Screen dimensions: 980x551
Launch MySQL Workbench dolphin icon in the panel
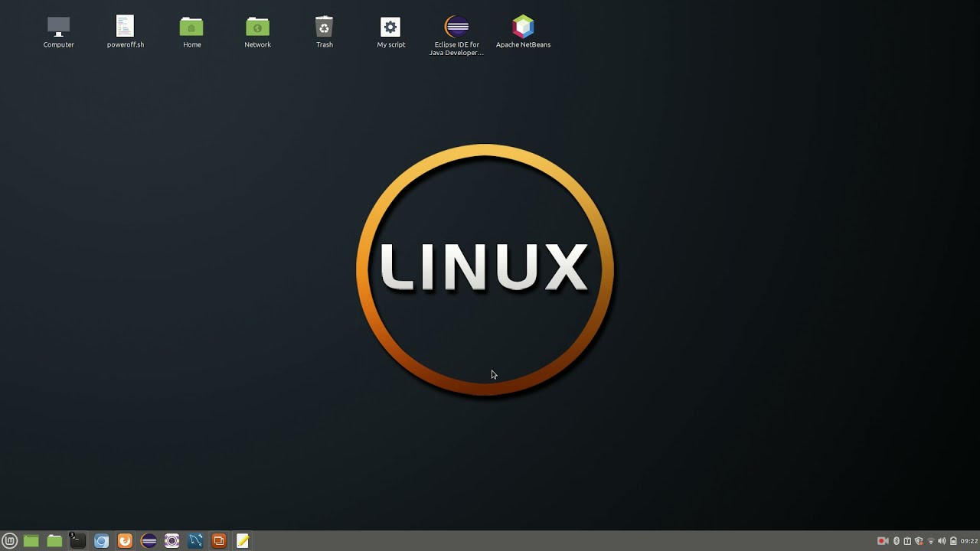(x=195, y=541)
